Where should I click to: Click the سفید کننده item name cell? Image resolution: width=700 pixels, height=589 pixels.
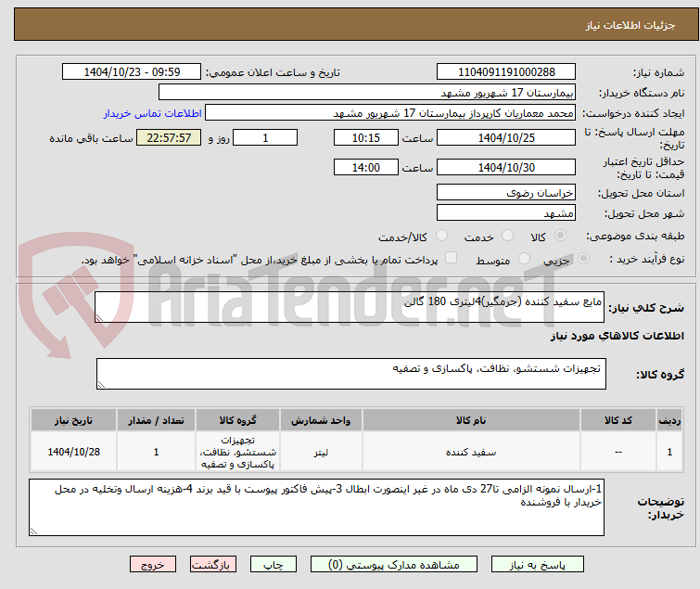(471, 452)
